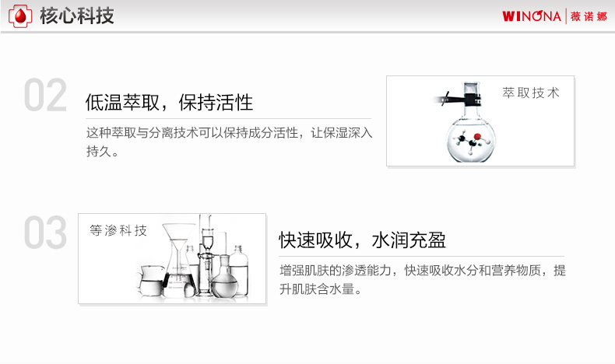Click the 萃取技术 caption label
Screen dimensions: 615x364
531,93
